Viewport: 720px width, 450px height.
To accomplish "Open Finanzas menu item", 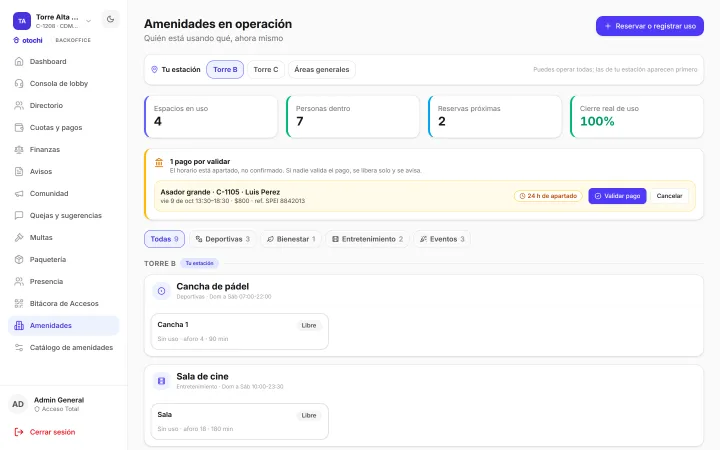I will [63, 150].
